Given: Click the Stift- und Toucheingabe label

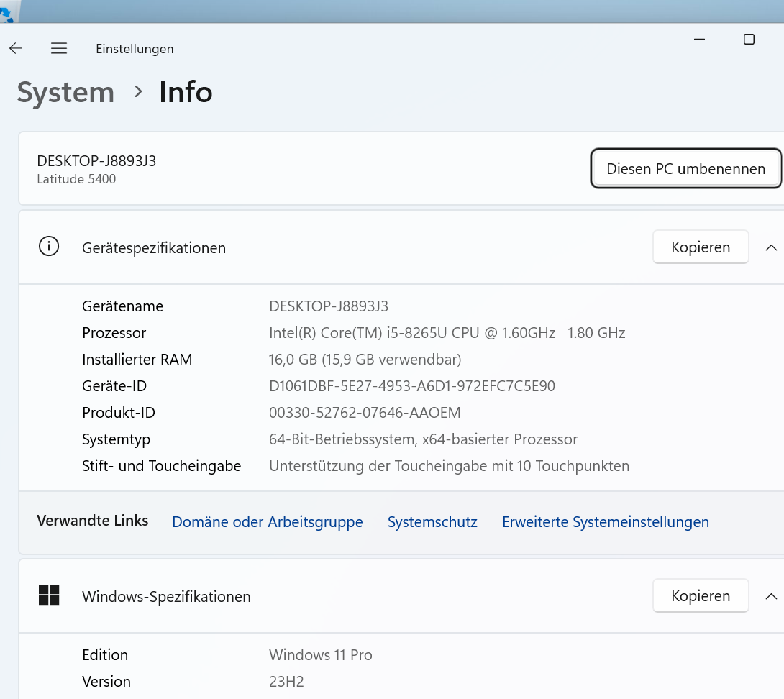Looking at the screenshot, I should (x=162, y=466).
